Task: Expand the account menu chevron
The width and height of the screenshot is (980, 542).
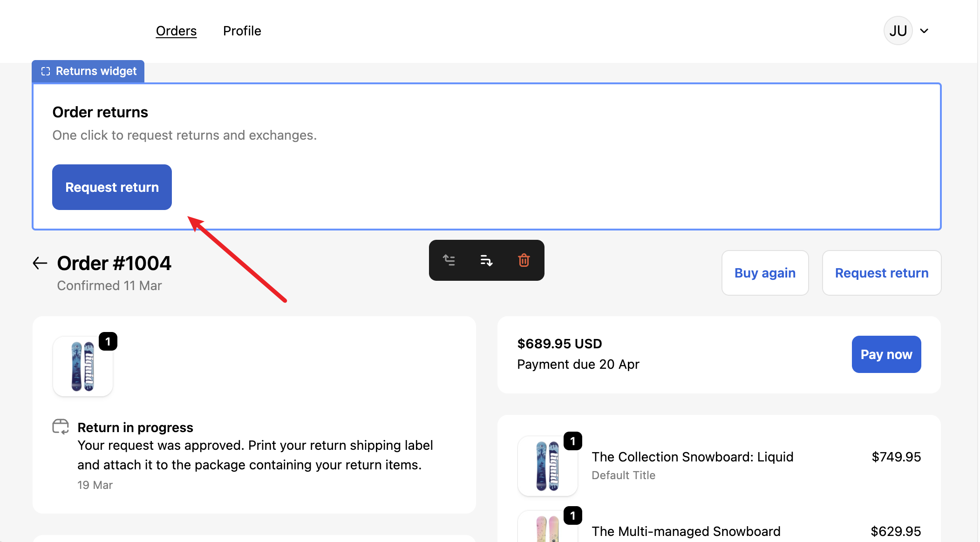Action: coord(924,31)
